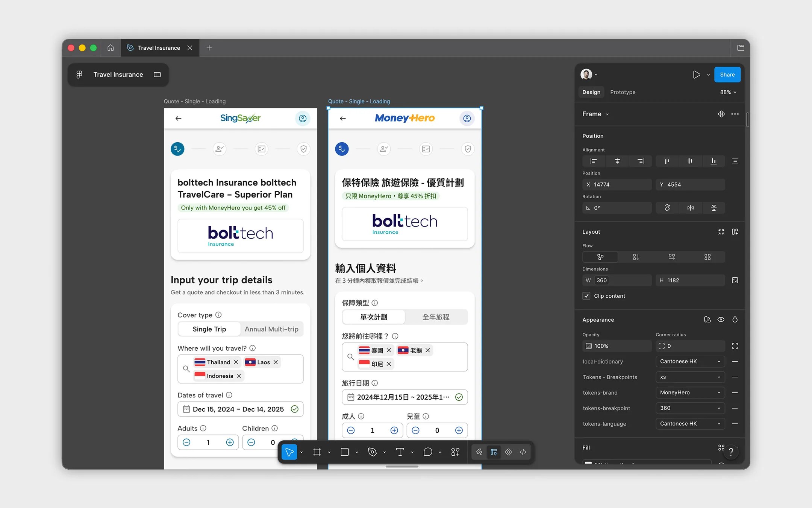The height and width of the screenshot is (508, 812).
Task: Select grid flow layout option
Action: [707, 257]
